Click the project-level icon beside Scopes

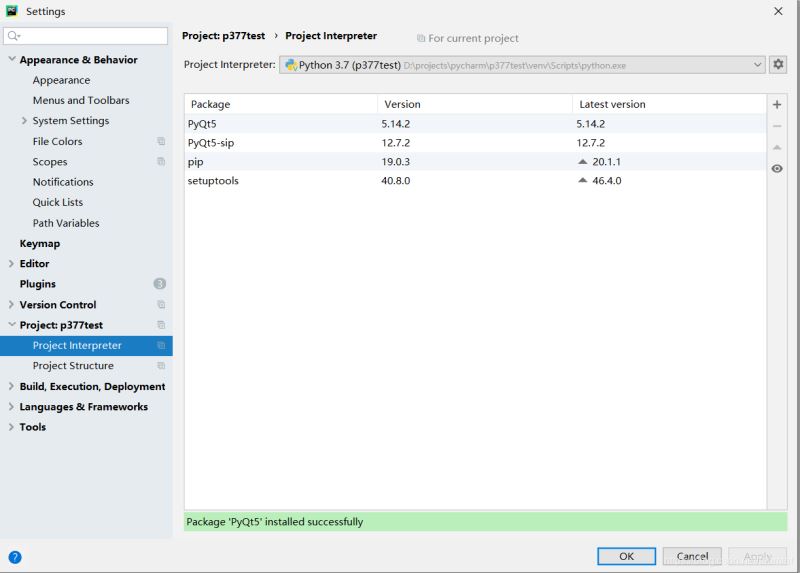point(161,162)
